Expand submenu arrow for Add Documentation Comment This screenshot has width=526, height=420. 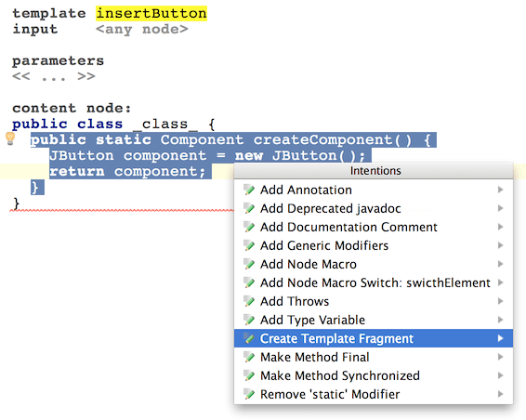501,227
